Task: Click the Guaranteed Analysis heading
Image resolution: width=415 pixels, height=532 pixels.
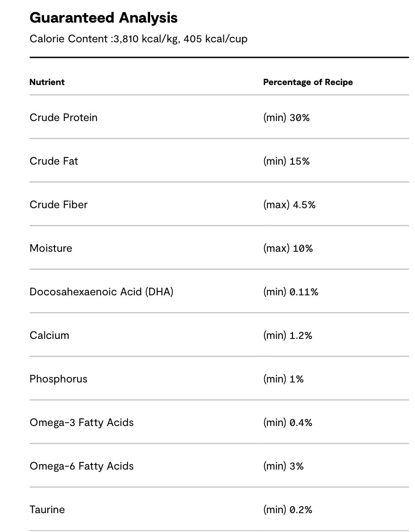Action: click(x=104, y=18)
